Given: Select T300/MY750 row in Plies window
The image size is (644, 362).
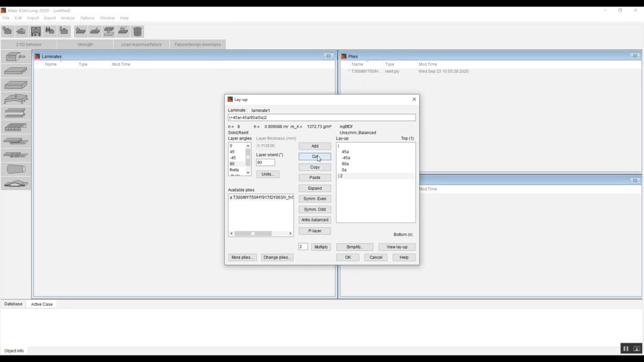Looking at the screenshot, I should click(408, 71).
